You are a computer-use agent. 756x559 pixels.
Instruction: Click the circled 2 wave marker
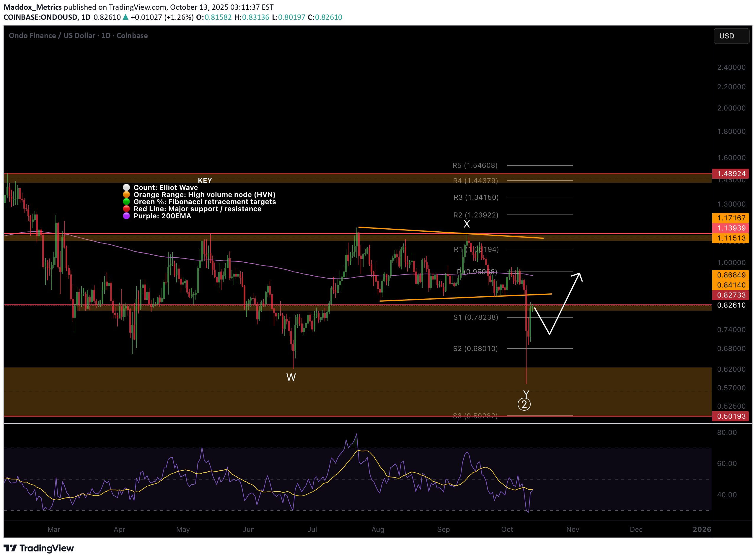point(524,404)
